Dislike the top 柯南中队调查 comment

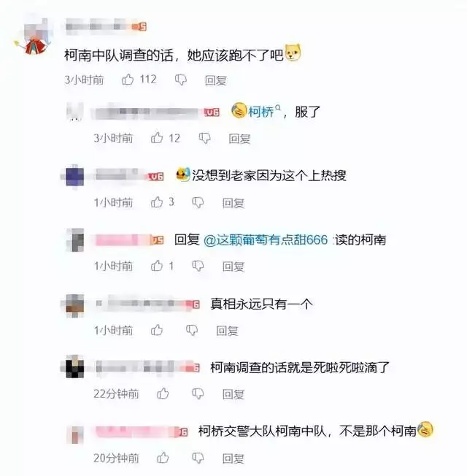pyautogui.click(x=181, y=80)
